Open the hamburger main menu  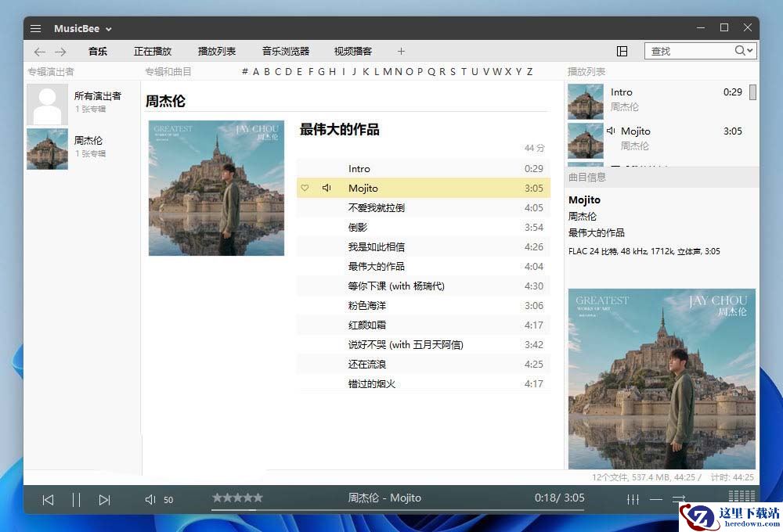click(x=35, y=29)
